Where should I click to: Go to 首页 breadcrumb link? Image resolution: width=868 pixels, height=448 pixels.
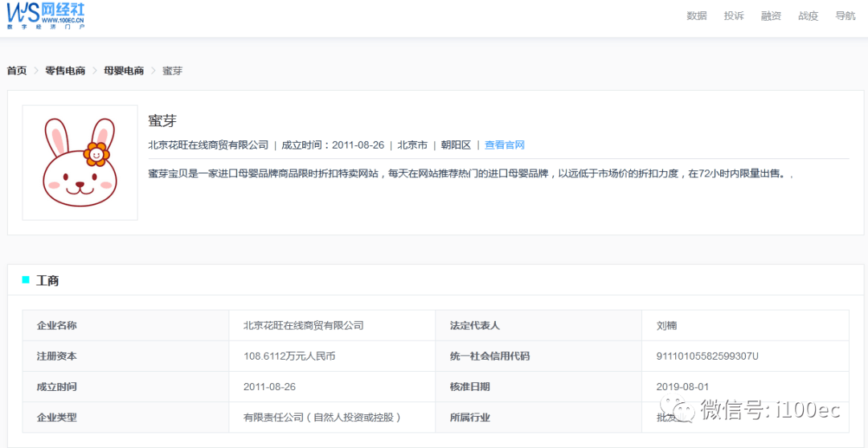pos(17,71)
